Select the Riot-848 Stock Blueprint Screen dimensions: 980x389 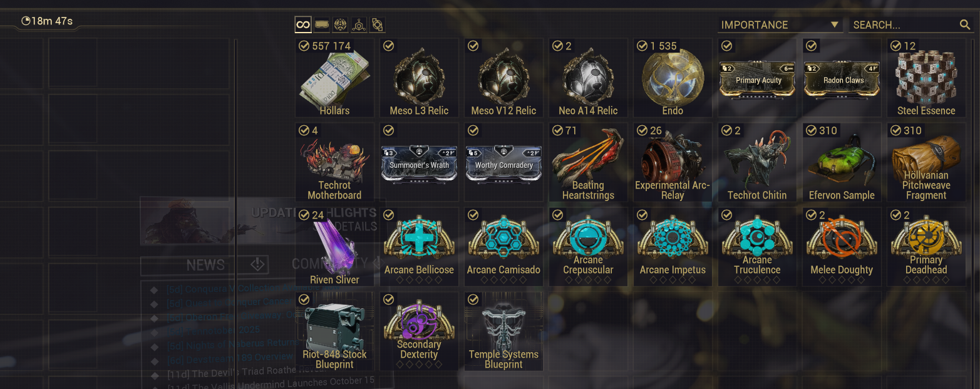click(x=334, y=331)
